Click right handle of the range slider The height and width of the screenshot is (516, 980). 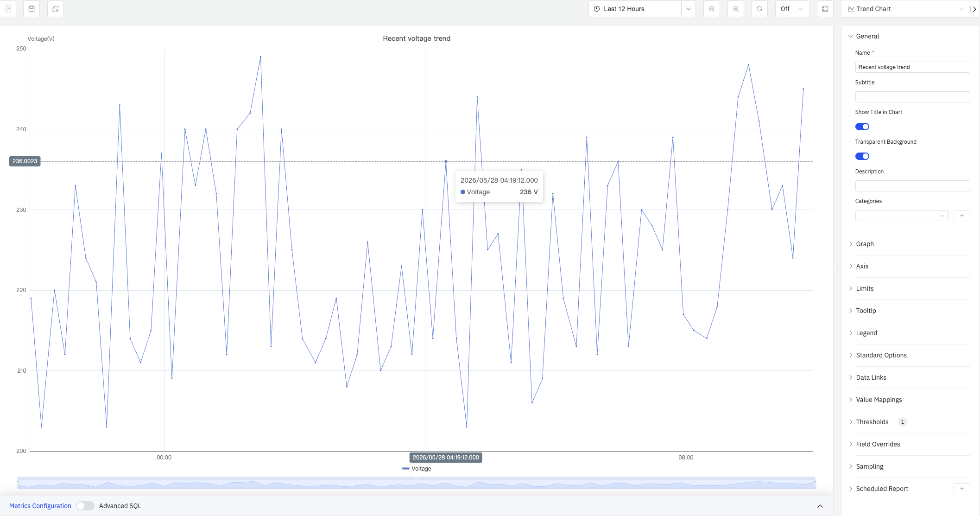[815, 484]
